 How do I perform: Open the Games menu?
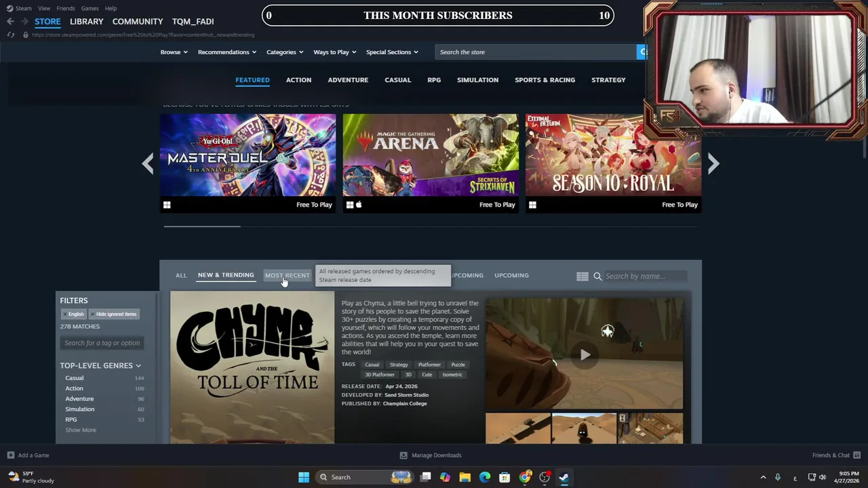coord(90,8)
